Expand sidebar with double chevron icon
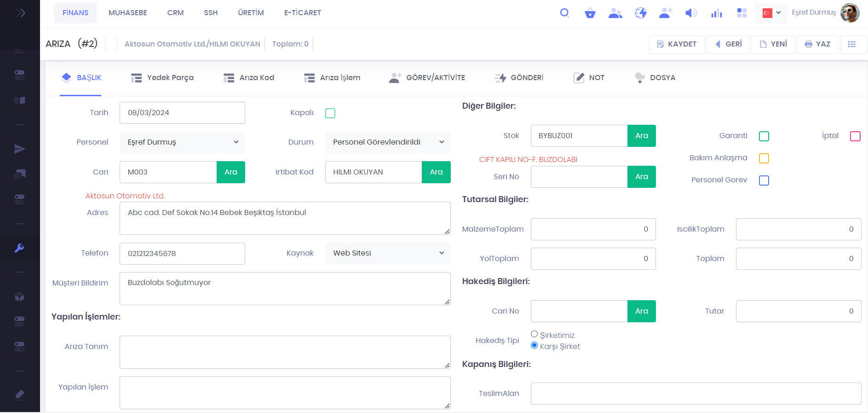The image size is (868, 413). [20, 13]
